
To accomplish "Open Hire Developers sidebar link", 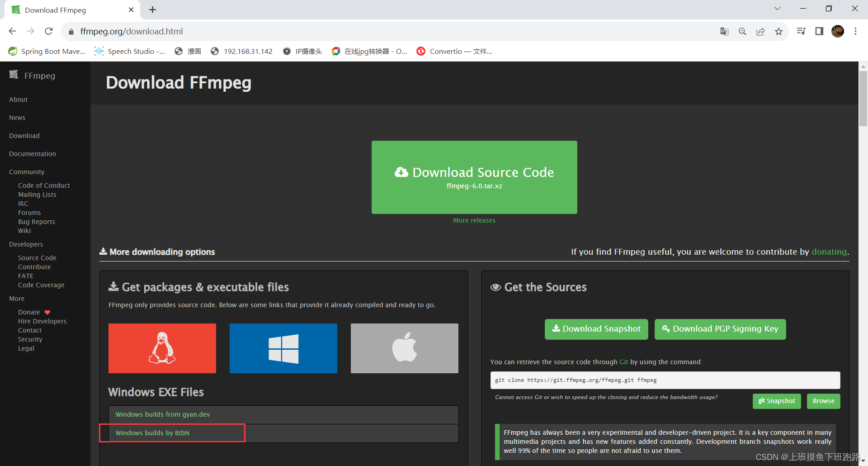I will point(42,321).
